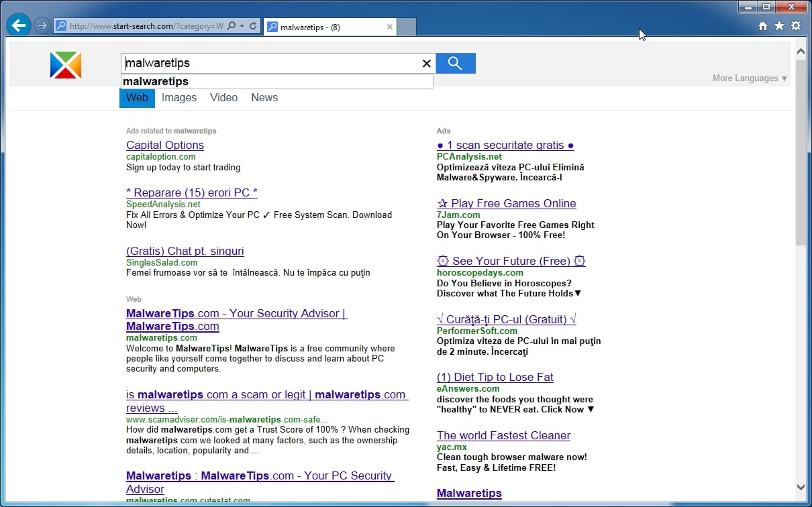Click the 7Jam.com green URL
Screen dimensions: 812x507
point(458,215)
